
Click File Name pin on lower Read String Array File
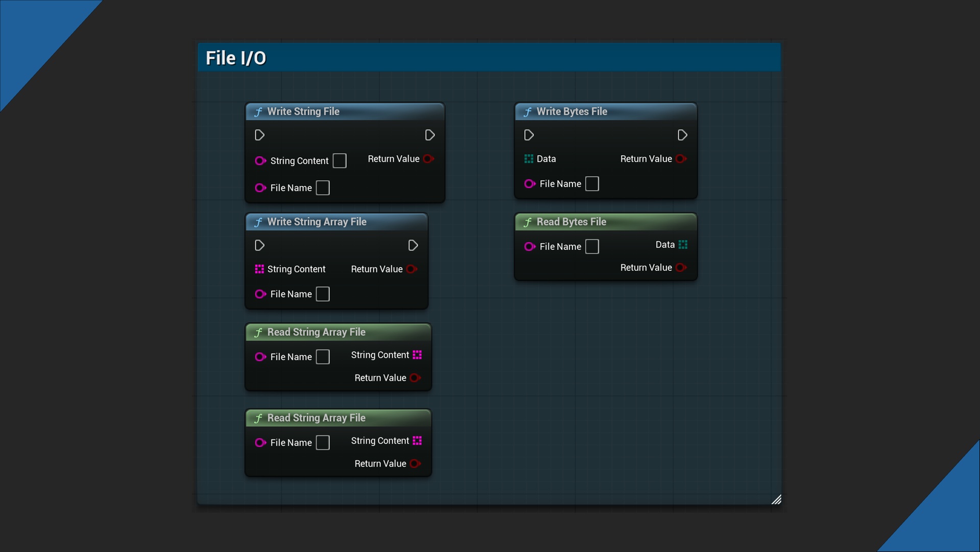[x=260, y=443]
